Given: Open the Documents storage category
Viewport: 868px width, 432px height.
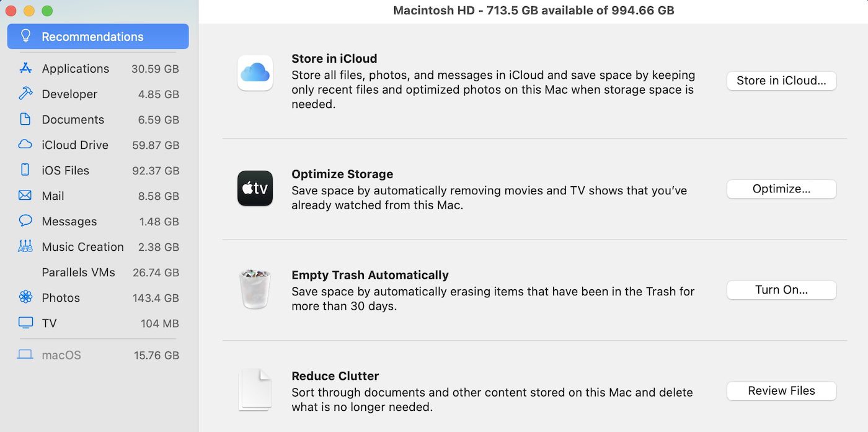Looking at the screenshot, I should click(x=73, y=119).
